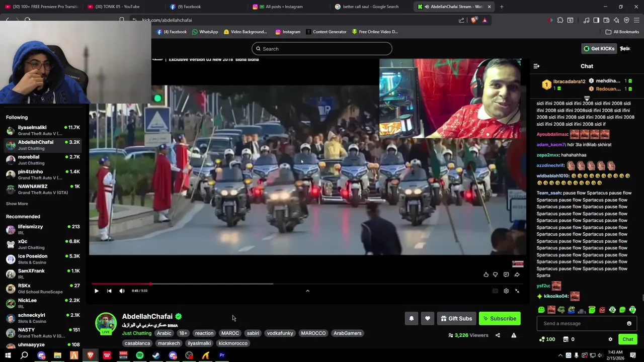
Task: Open the channel points 100 indicator
Action: click(x=547, y=339)
